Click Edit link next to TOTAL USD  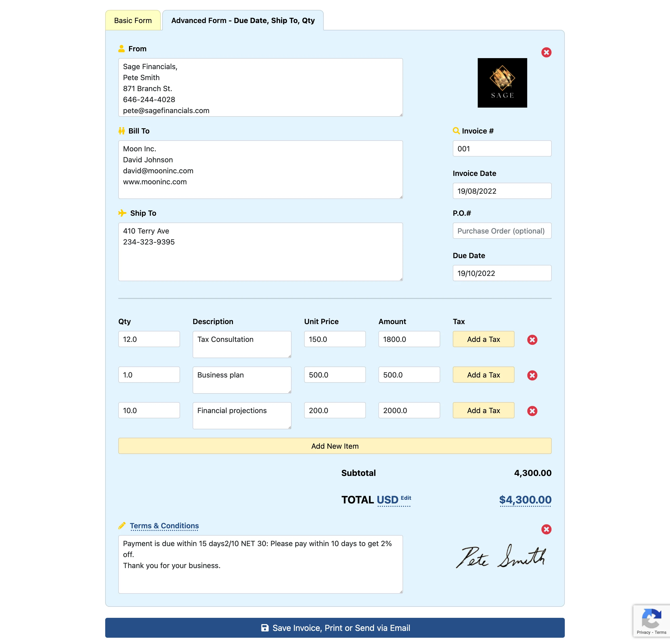pos(406,498)
